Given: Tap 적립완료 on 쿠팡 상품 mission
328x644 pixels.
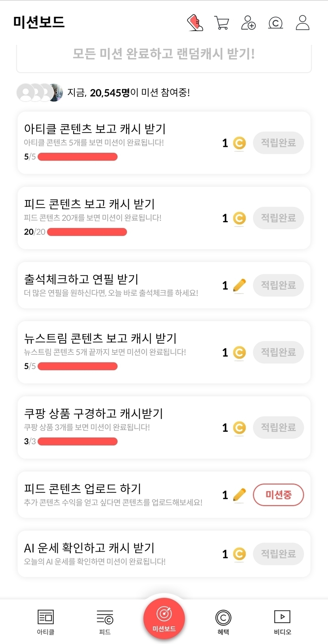Looking at the screenshot, I should tap(278, 427).
